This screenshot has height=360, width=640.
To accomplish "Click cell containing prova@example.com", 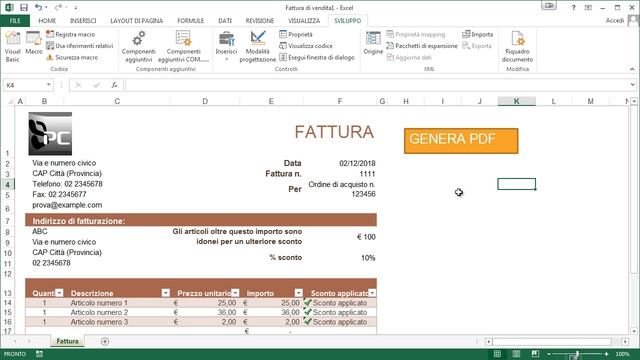I will click(x=67, y=205).
